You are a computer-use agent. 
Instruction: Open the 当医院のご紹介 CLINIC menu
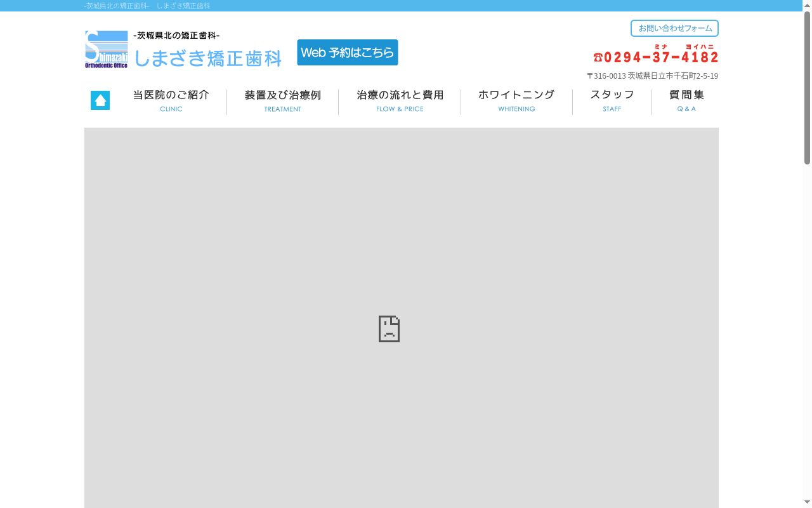pos(171,101)
